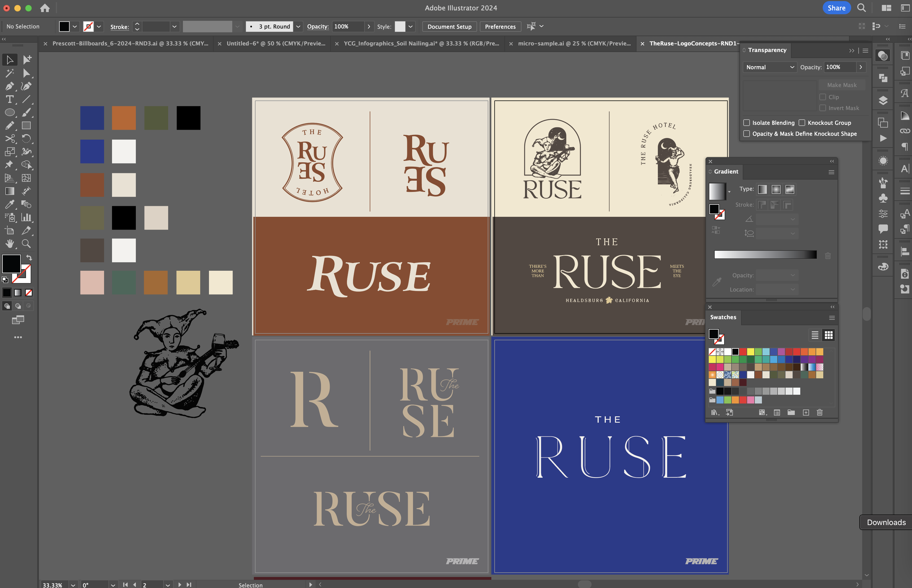912x588 pixels.
Task: Switch to the Untitled-6 document tab
Action: coord(276,44)
